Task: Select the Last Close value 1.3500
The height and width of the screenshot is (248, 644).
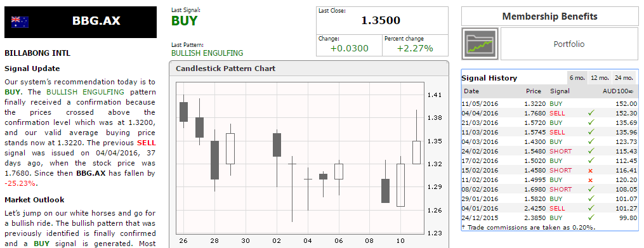Action: (381, 20)
